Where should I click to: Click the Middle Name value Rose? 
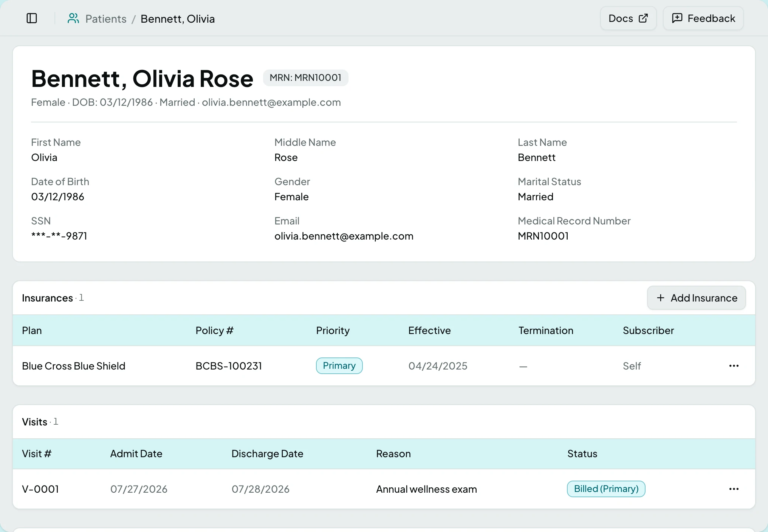[286, 157]
